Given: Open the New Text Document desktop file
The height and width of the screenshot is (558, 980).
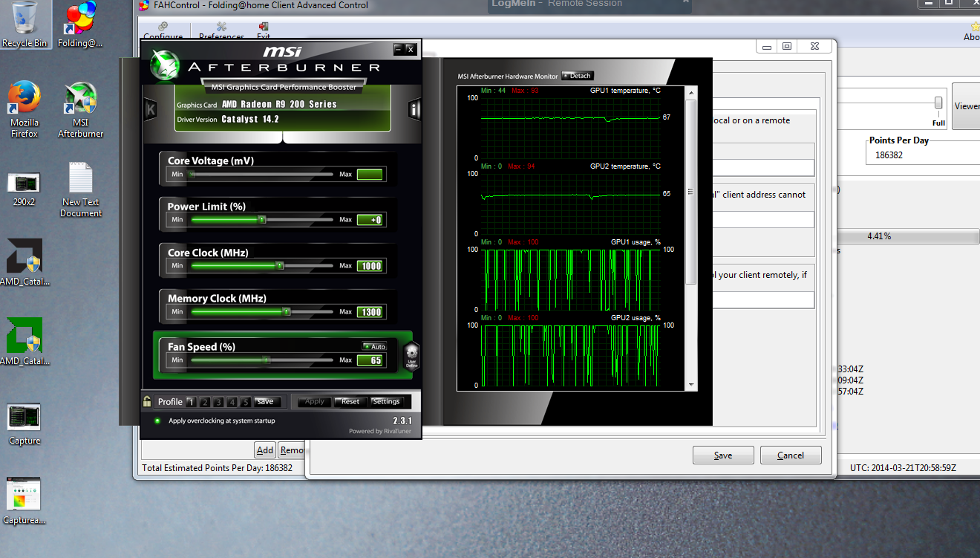Looking at the screenshot, I should (81, 189).
